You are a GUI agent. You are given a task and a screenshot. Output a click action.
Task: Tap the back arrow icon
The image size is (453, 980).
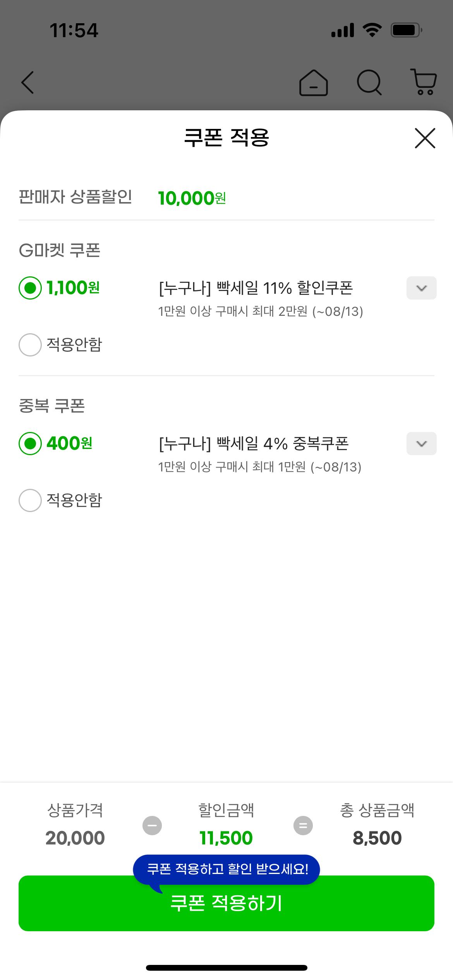pos(27,82)
